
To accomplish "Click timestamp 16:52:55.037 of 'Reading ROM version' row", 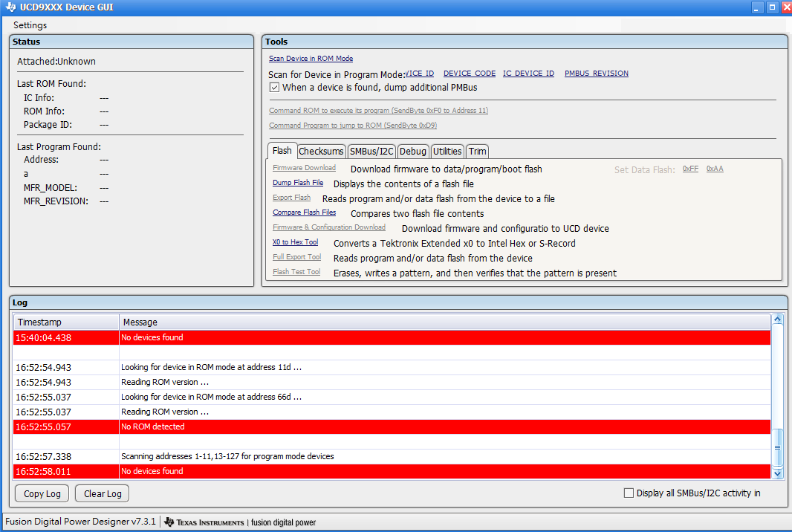I will [43, 412].
